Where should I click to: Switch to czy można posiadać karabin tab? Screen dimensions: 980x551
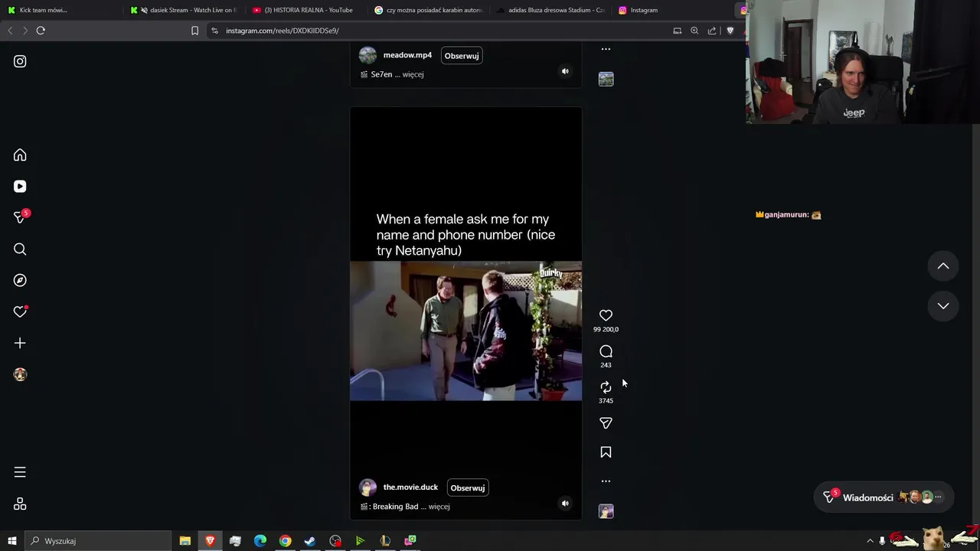click(x=429, y=10)
